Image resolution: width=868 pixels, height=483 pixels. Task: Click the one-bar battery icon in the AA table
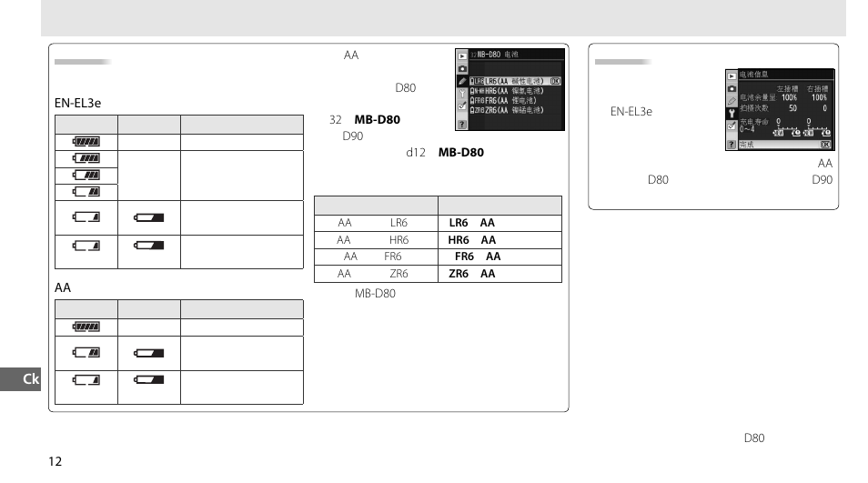point(86,380)
